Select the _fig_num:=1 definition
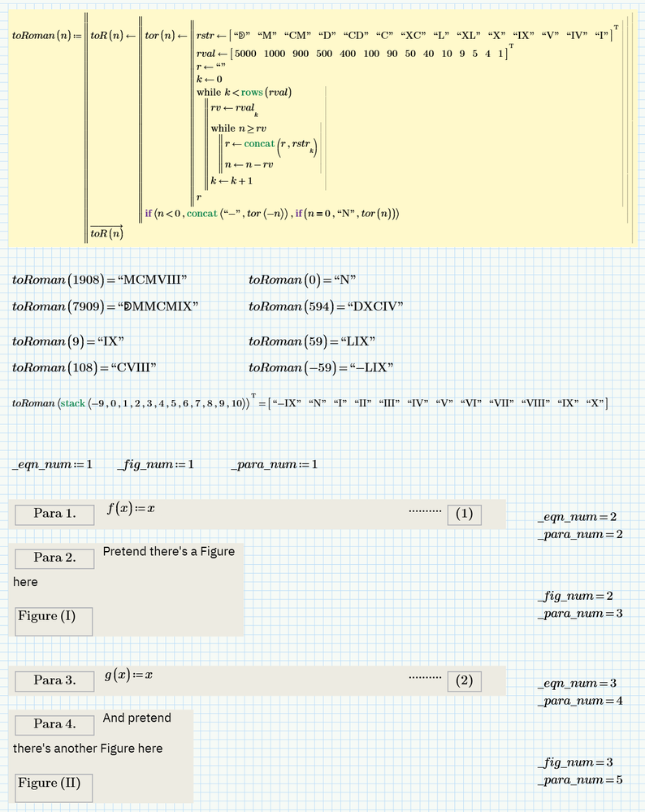Viewport: 645px width, 812px height. point(156,464)
